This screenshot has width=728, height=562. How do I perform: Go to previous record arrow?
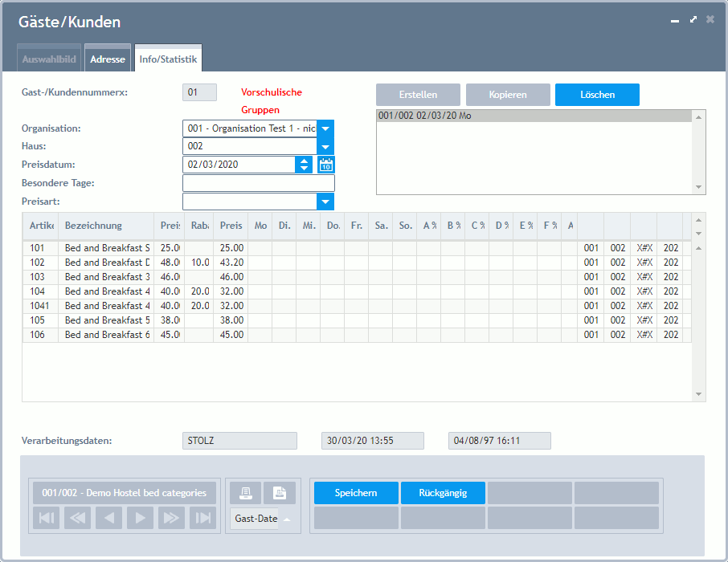[108, 518]
